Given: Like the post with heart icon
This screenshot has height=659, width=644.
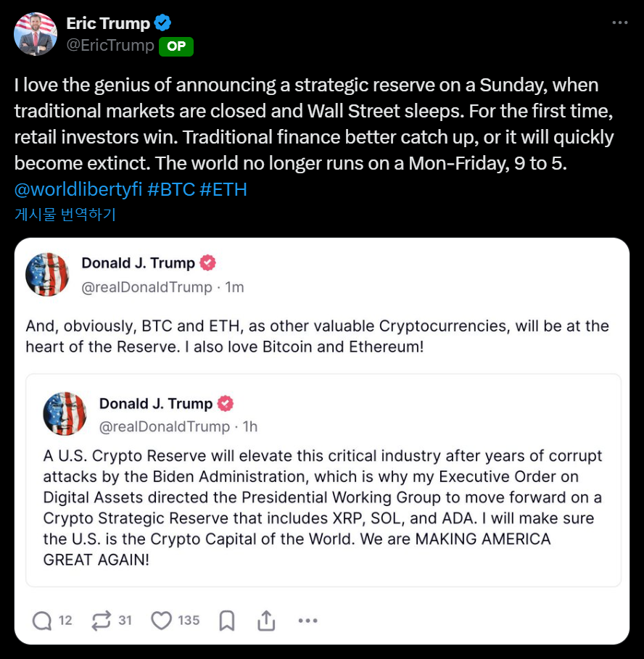Looking at the screenshot, I should tap(161, 621).
